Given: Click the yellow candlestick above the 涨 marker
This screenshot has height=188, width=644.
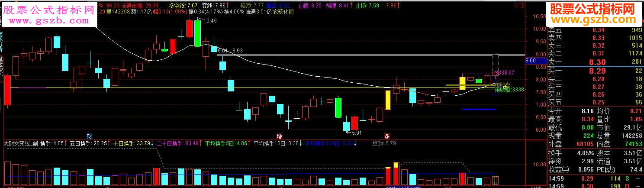Looking at the screenshot, I should 388,100.
